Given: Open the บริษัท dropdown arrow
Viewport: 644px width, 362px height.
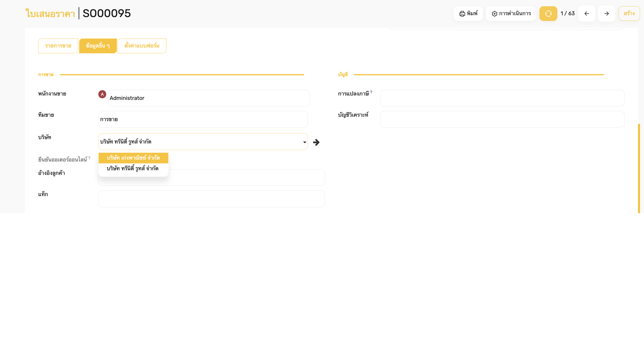Looking at the screenshot, I should (304, 142).
